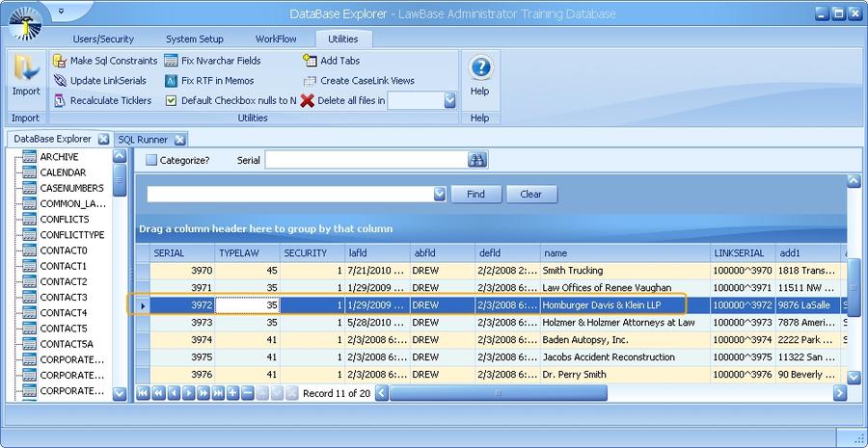Click binoculars search icon next to Serial

[x=477, y=160]
